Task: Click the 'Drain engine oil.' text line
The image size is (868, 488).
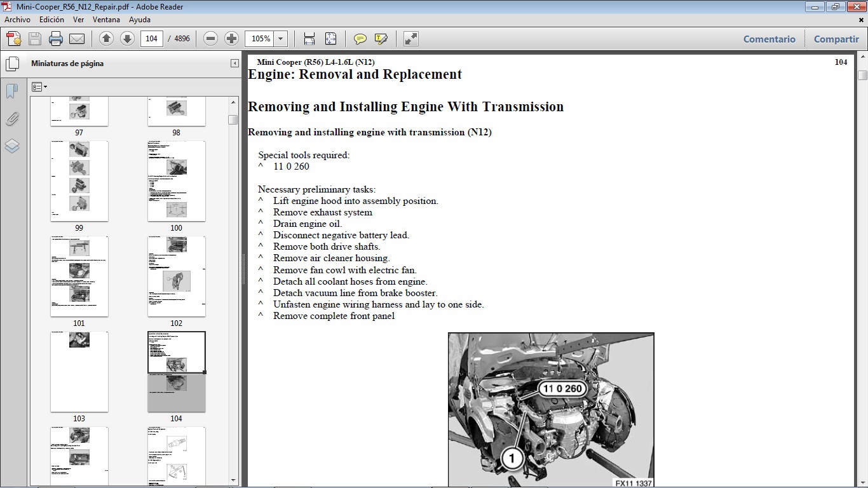Action: click(x=308, y=224)
